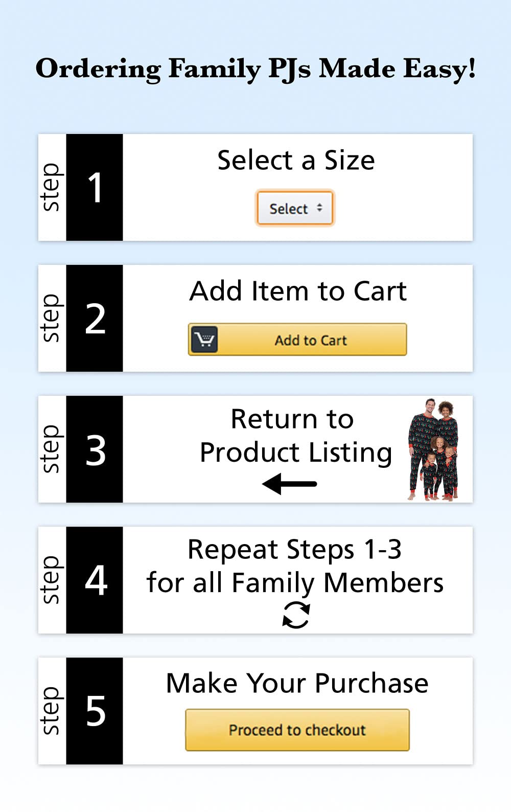Click the vertical "step" label beside number 5

tap(52, 711)
